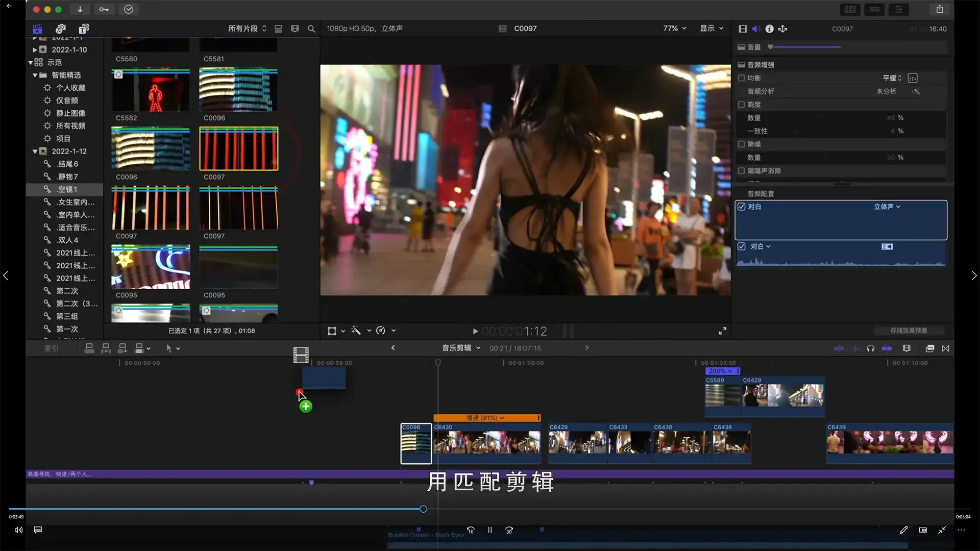
Task: Open the keyword editor key icon
Action: pyautogui.click(x=104, y=9)
